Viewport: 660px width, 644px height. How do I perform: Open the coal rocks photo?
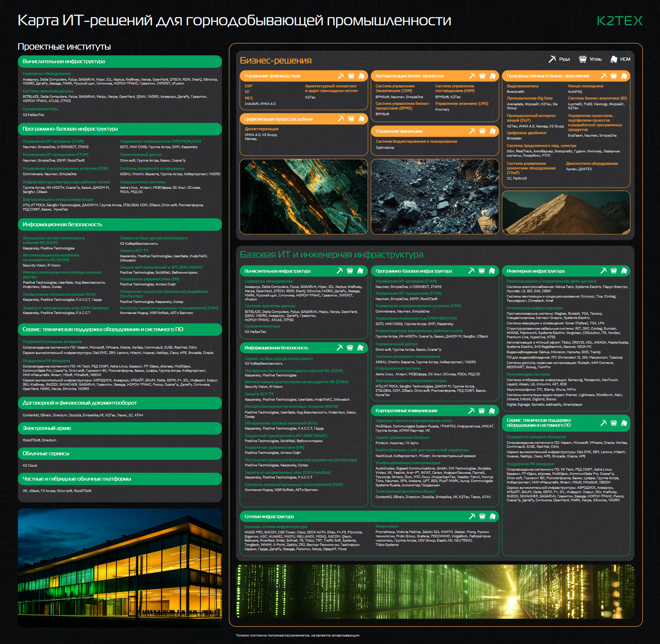click(x=435, y=197)
